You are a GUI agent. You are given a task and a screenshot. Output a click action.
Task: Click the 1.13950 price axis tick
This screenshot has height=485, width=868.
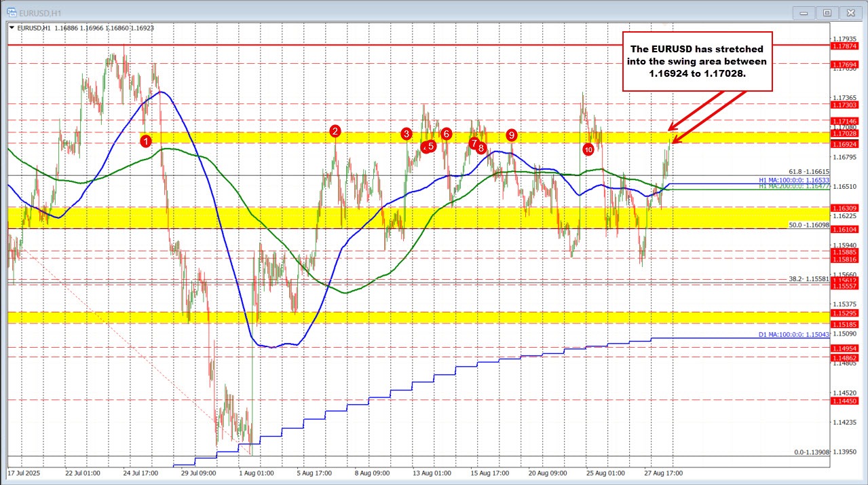(x=844, y=452)
